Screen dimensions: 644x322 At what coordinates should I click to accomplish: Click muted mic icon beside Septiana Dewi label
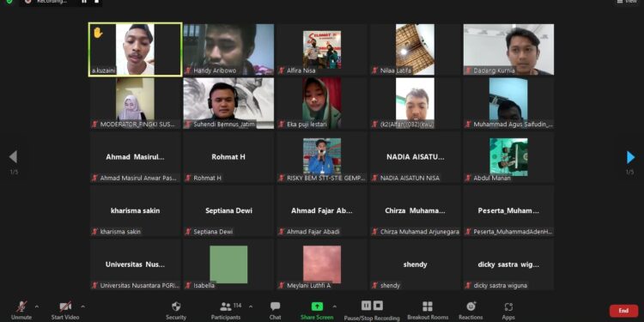[188, 232]
